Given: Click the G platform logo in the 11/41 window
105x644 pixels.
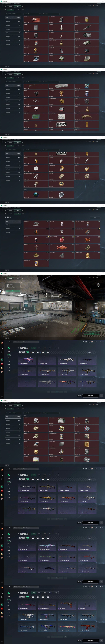Looking at the screenshot, I should [x=2, y=343].
